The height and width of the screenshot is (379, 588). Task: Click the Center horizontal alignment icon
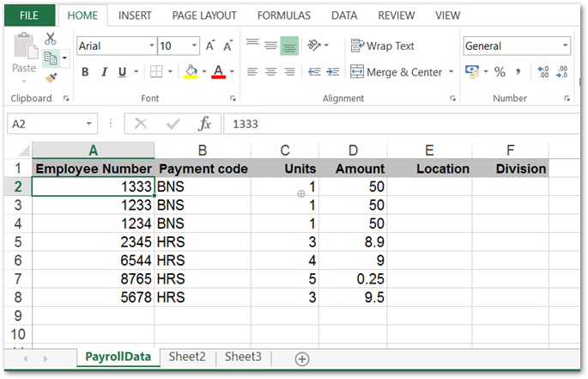[270, 72]
